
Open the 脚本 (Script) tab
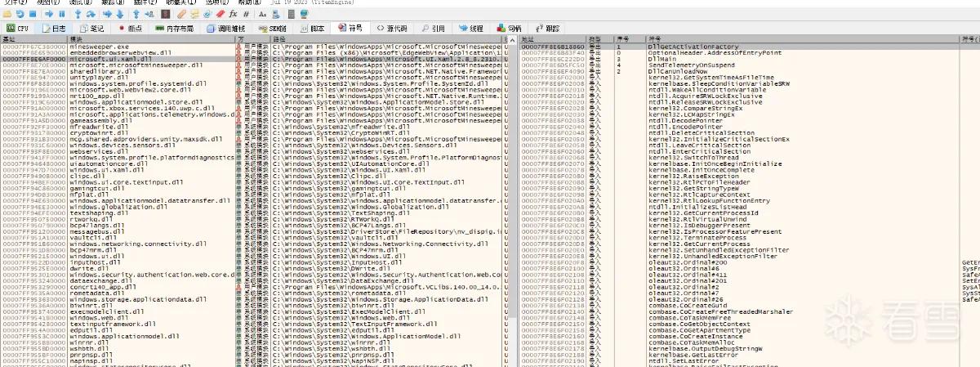313,28
